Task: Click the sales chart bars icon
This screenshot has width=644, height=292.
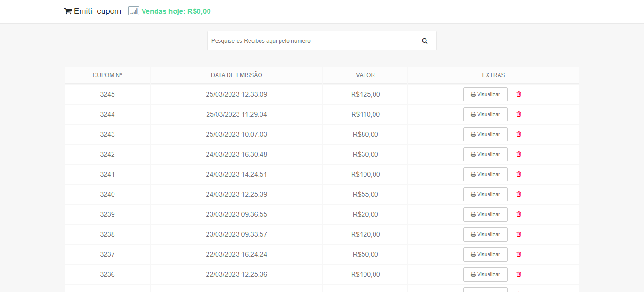Action: [134, 11]
